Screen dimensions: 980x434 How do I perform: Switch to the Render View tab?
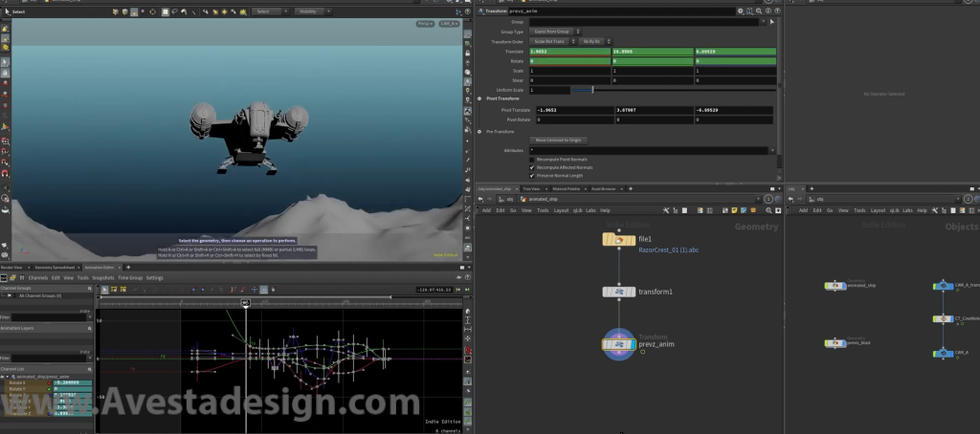(11, 268)
